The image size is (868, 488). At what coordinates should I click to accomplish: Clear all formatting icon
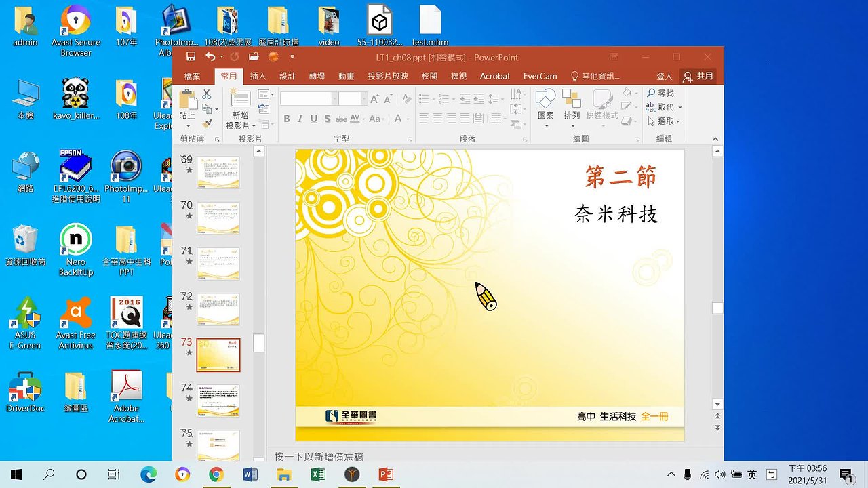pos(406,99)
